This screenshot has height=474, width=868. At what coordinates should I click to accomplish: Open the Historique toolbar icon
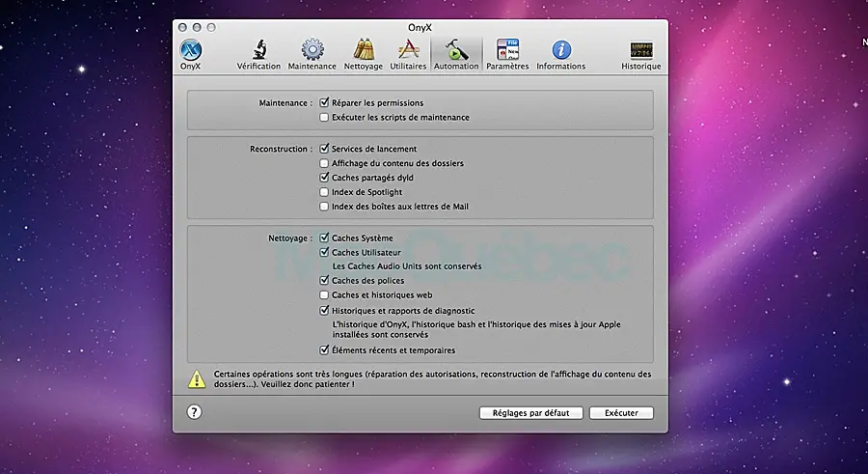click(x=641, y=54)
